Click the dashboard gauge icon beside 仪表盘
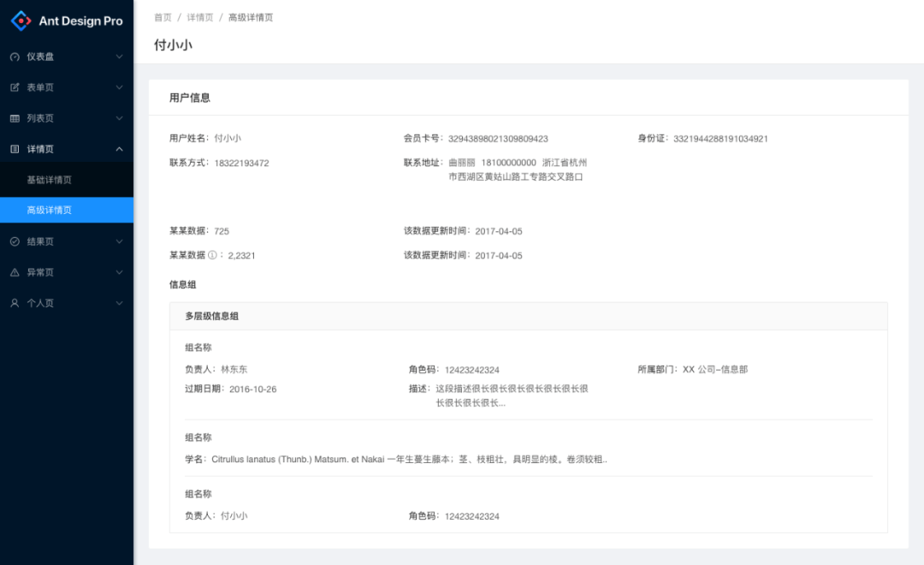The image size is (924, 565). point(15,56)
